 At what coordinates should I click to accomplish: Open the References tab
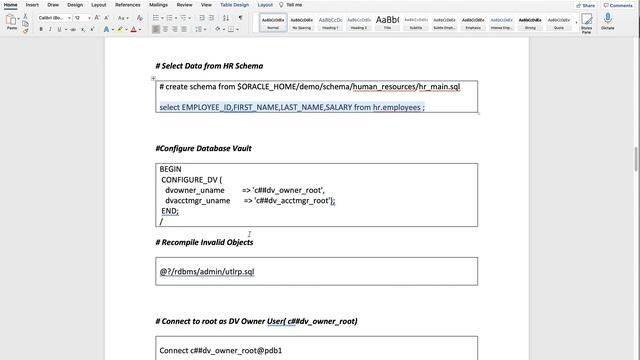coord(127,5)
